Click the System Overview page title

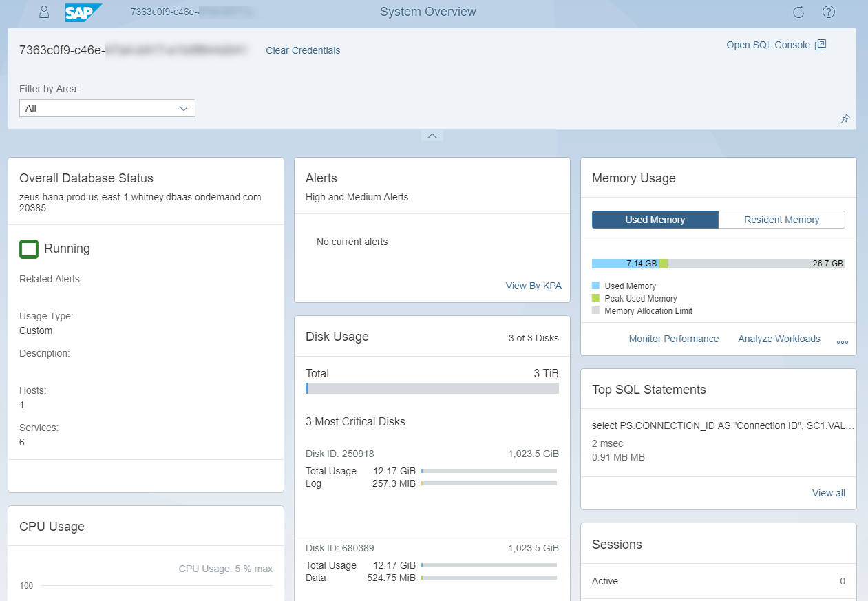[428, 12]
